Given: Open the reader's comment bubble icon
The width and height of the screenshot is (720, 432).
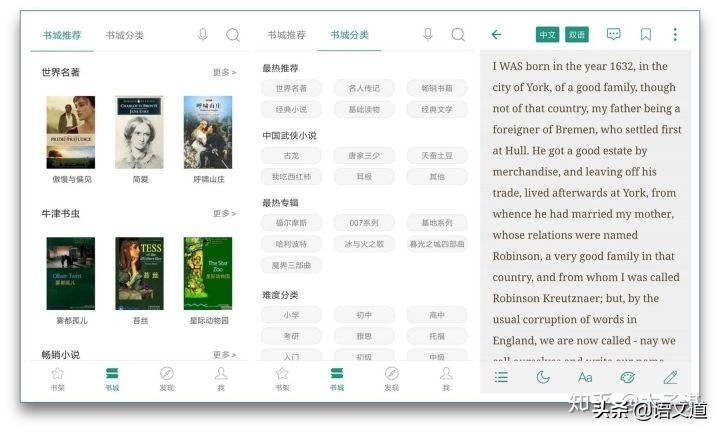Looking at the screenshot, I should [613, 34].
